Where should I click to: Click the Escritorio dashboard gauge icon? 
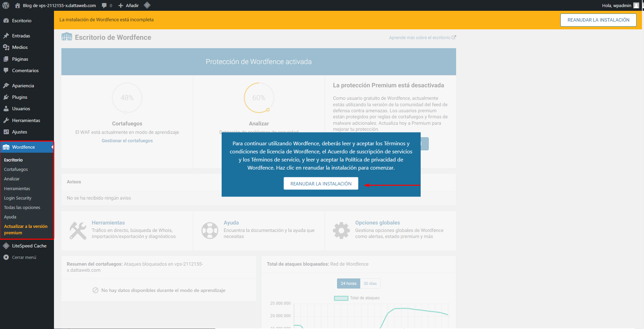click(x=6, y=21)
